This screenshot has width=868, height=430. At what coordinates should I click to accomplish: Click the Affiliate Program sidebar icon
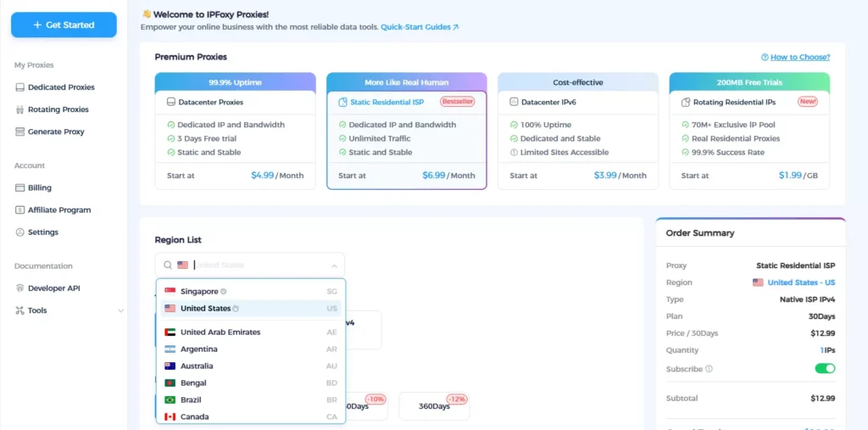click(20, 209)
